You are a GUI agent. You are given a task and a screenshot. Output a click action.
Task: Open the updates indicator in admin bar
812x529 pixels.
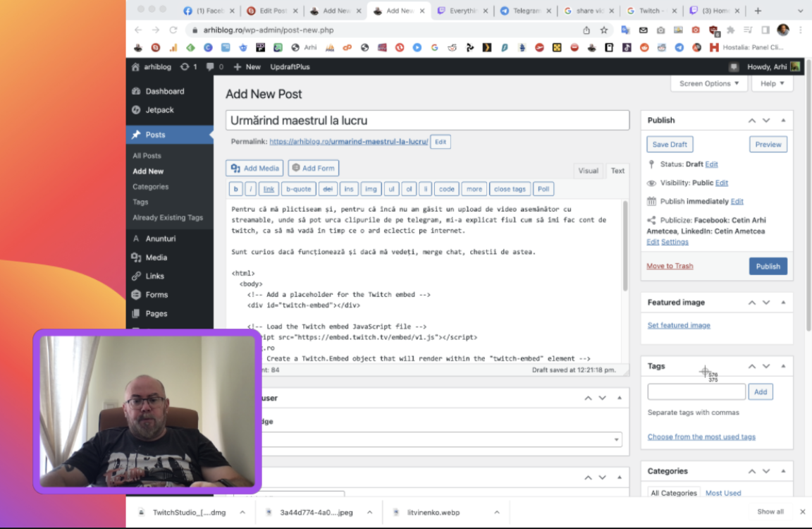click(188, 67)
